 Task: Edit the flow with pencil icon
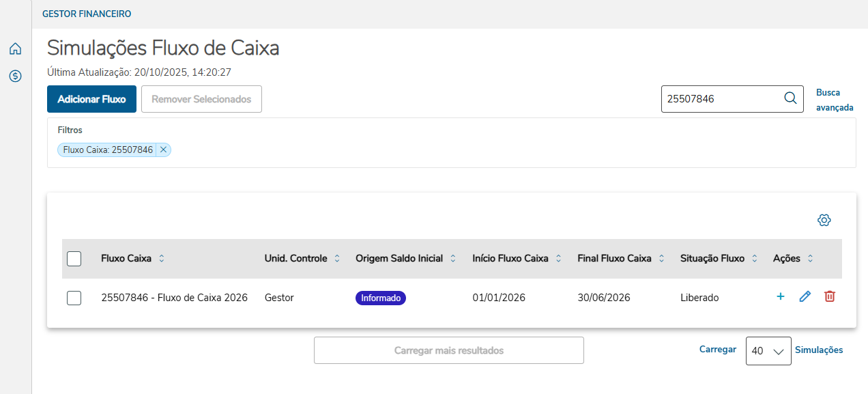coord(805,296)
